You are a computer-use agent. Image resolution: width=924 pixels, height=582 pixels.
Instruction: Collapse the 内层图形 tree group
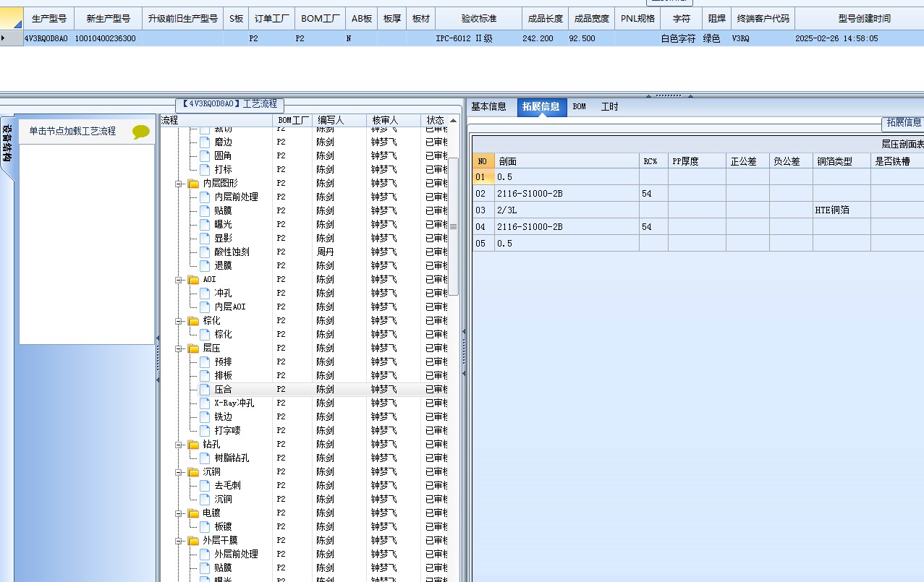[x=179, y=184]
